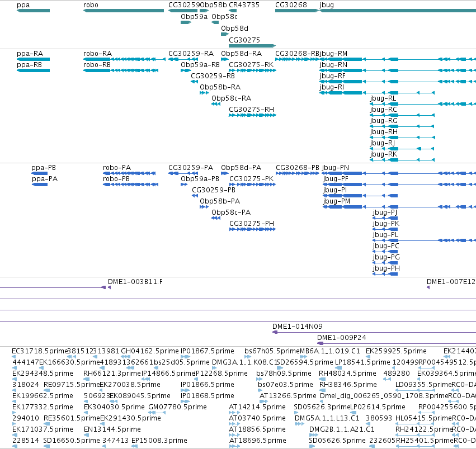Open the 'CG30275-RK' transcript label
The width and height of the screenshot is (476, 449).
(x=251, y=65)
